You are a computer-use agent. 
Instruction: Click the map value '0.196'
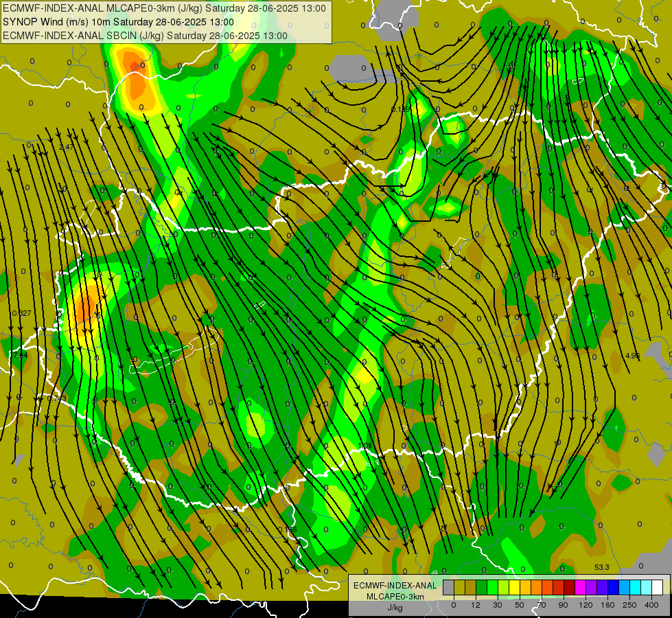pyautogui.click(x=287, y=529)
